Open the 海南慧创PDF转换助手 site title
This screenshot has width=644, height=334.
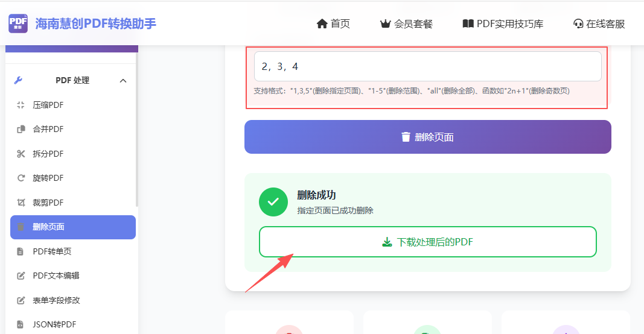(x=95, y=24)
